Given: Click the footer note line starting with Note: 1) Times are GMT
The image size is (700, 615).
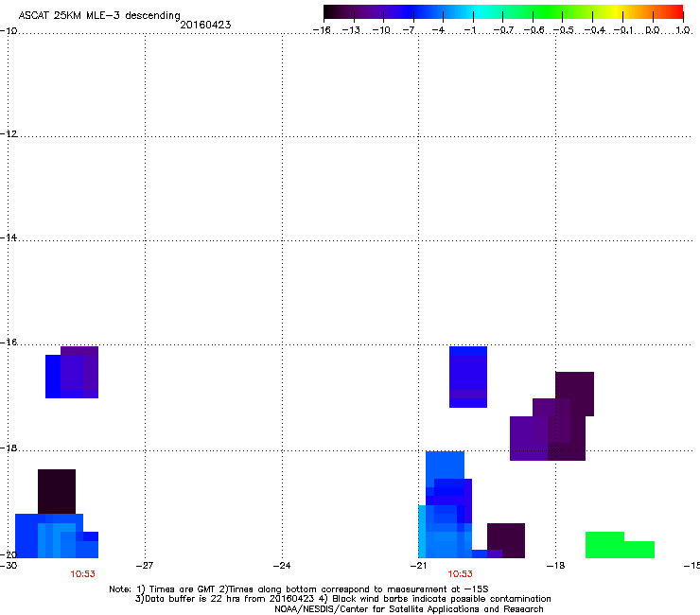Looking at the screenshot, I should point(299,589).
